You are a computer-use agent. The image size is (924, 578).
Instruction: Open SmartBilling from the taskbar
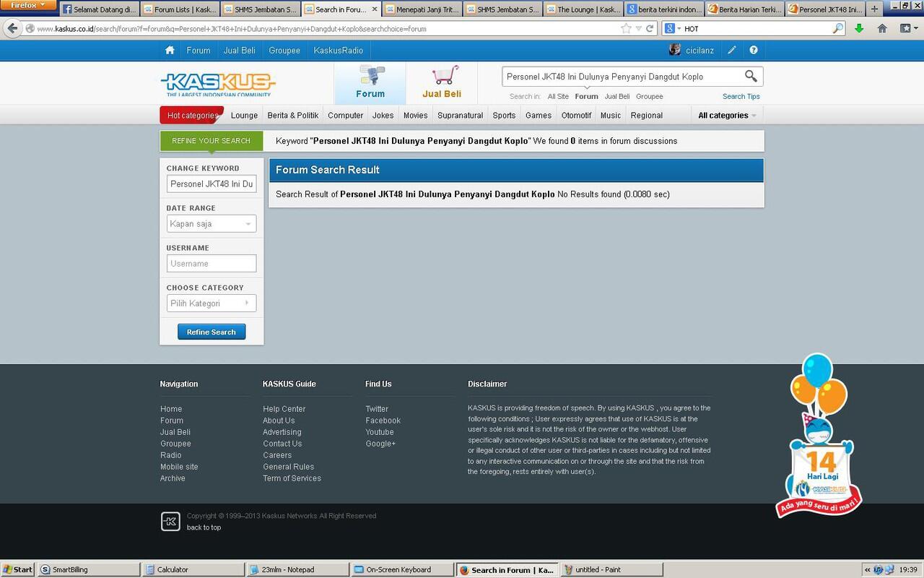point(89,569)
